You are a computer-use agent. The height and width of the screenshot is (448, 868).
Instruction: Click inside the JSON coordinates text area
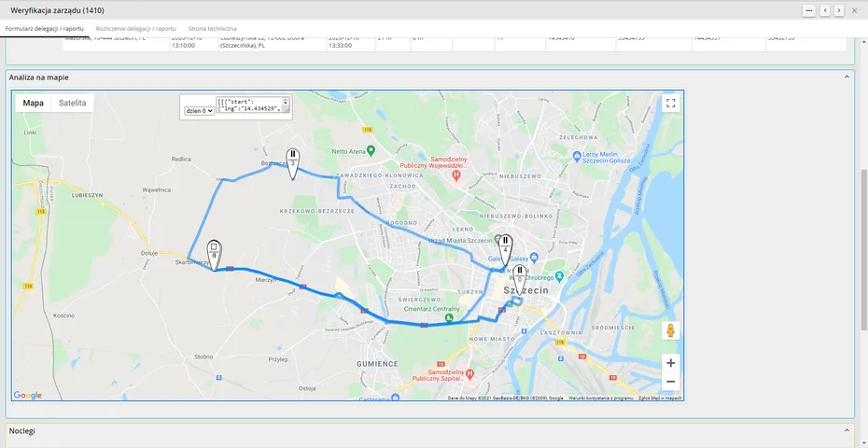pyautogui.click(x=249, y=105)
